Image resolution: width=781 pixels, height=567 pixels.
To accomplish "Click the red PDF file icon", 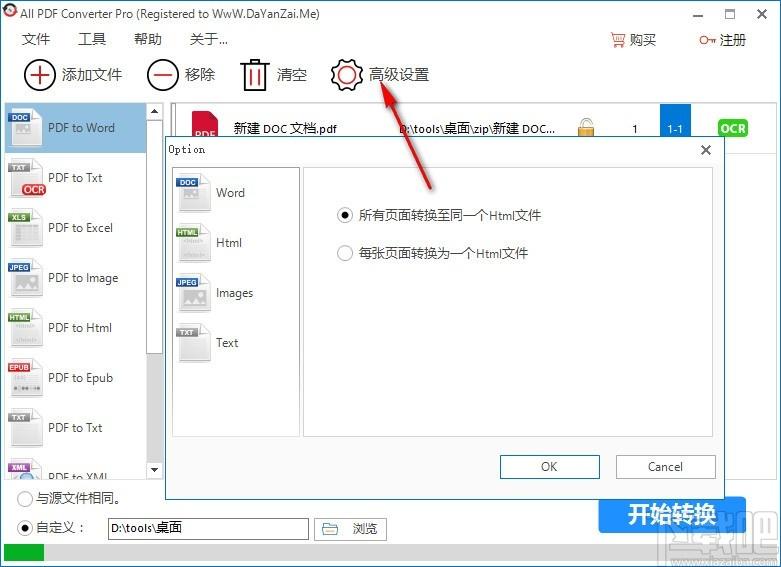I will pos(205,125).
